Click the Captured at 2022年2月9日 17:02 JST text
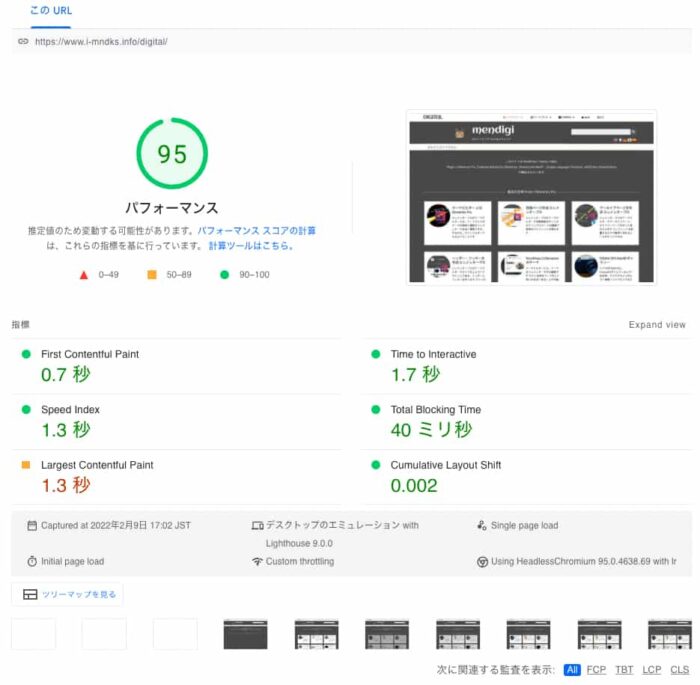700x685 pixels. 116,526
